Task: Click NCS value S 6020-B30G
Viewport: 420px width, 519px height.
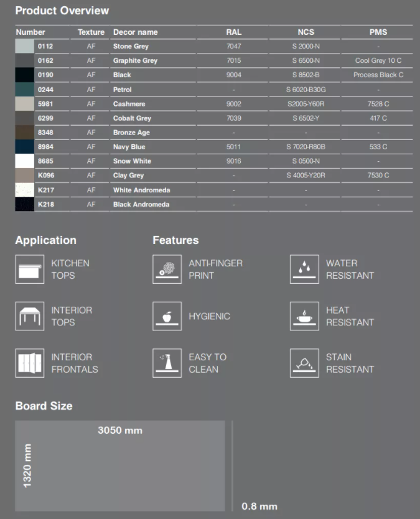Action: click(306, 90)
